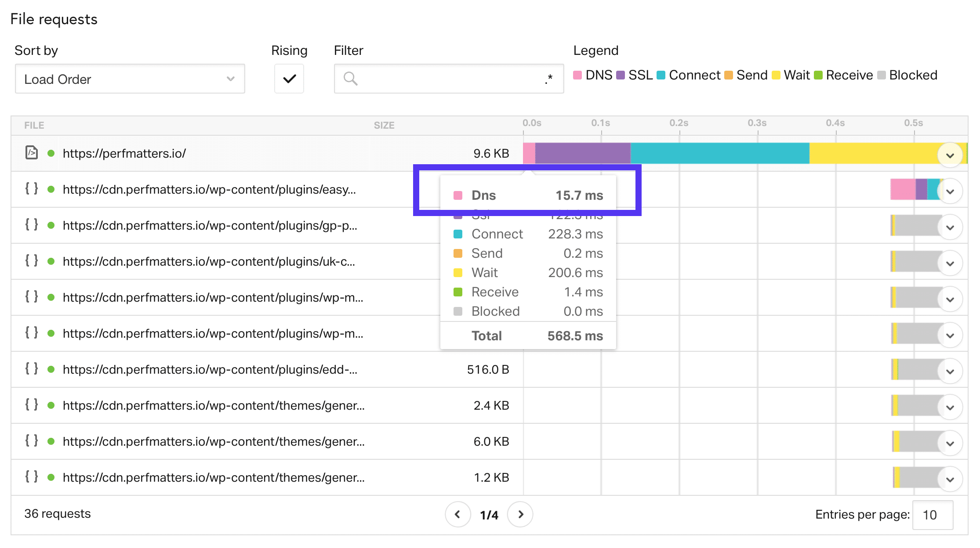Click the green status dot on the edd plugin row
Image resolution: width=980 pixels, height=548 pixels.
click(x=51, y=369)
